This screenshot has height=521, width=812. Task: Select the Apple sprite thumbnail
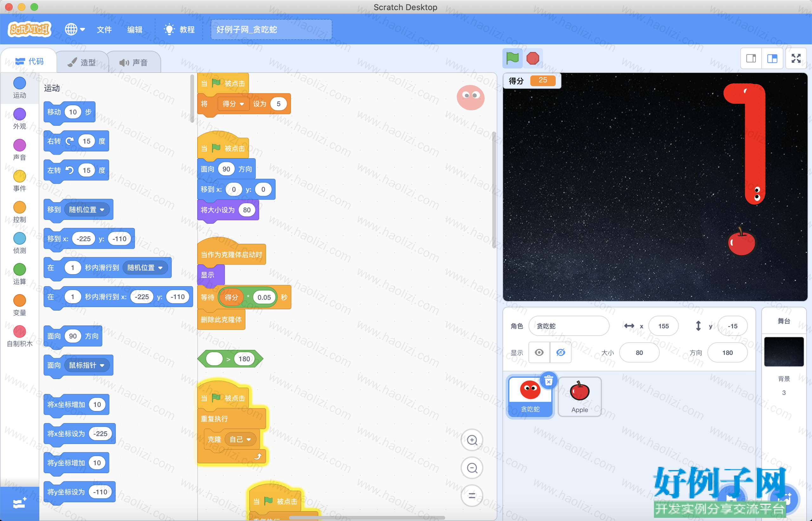pyautogui.click(x=580, y=397)
